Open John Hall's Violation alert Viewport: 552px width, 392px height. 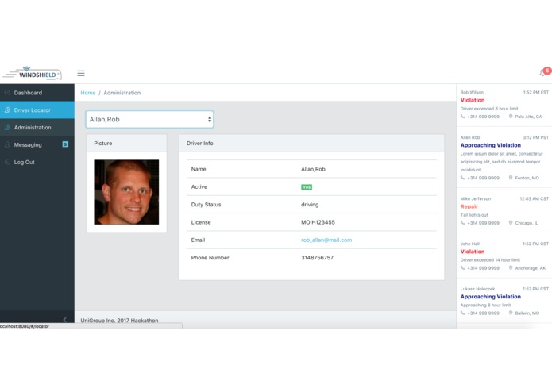[x=473, y=252]
